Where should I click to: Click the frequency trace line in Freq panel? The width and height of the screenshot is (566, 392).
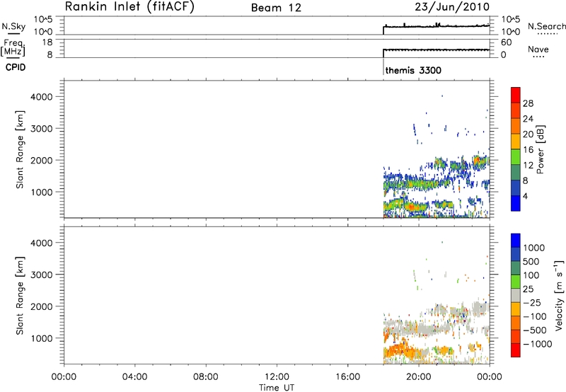coord(436,50)
